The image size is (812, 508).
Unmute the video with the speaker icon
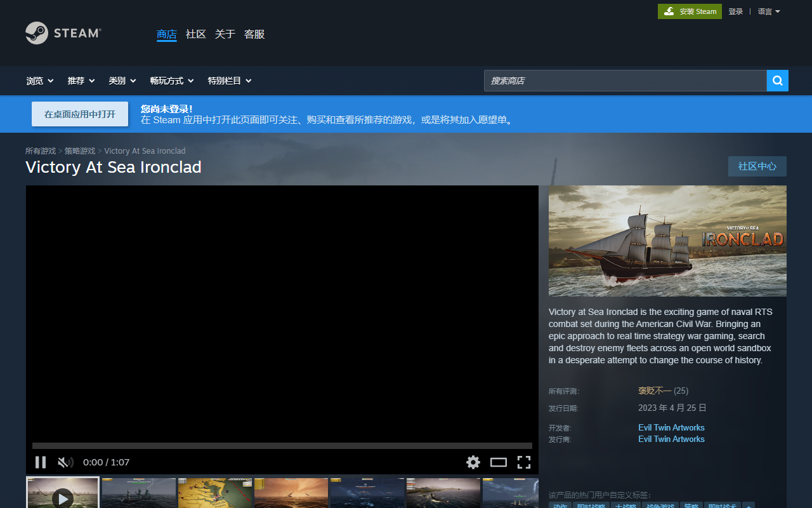click(65, 462)
